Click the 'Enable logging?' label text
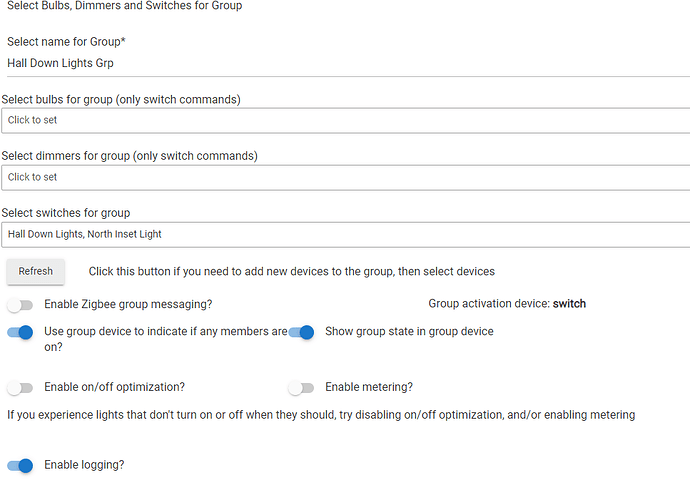The width and height of the screenshot is (690, 495). (x=84, y=465)
